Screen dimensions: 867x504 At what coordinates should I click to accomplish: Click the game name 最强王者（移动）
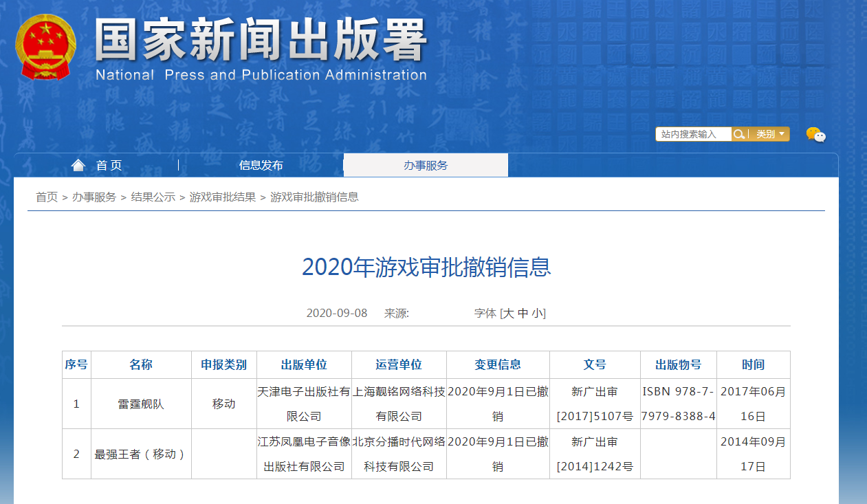[x=141, y=454]
